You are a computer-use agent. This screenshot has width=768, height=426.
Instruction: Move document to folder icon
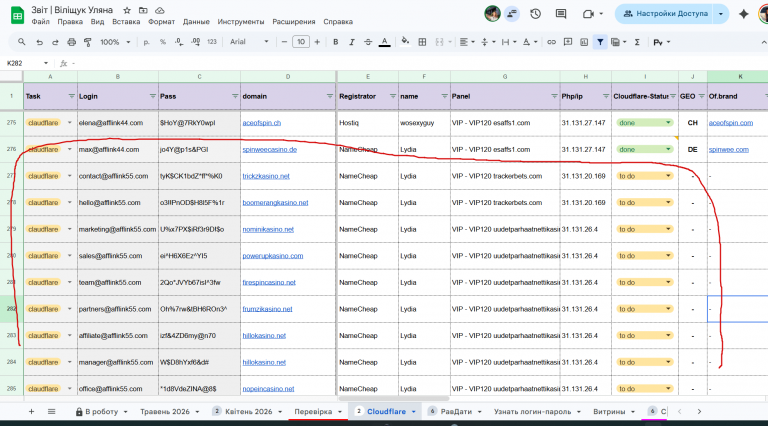point(143,10)
